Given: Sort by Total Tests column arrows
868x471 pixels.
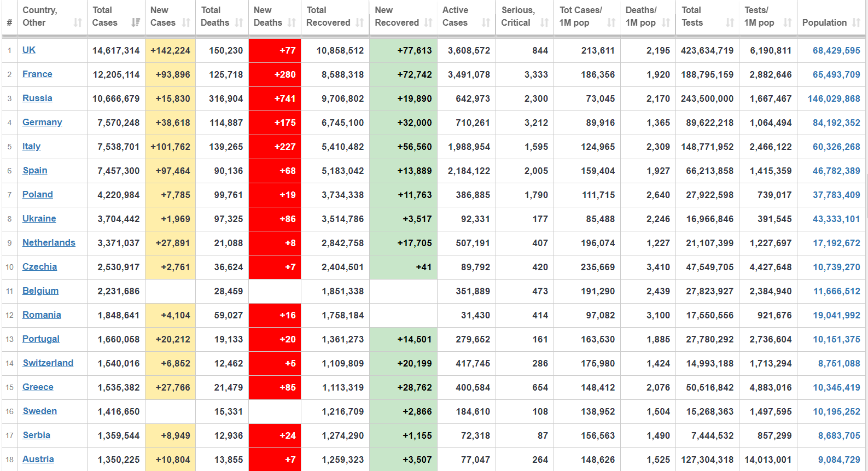Looking at the screenshot, I should click(730, 22).
